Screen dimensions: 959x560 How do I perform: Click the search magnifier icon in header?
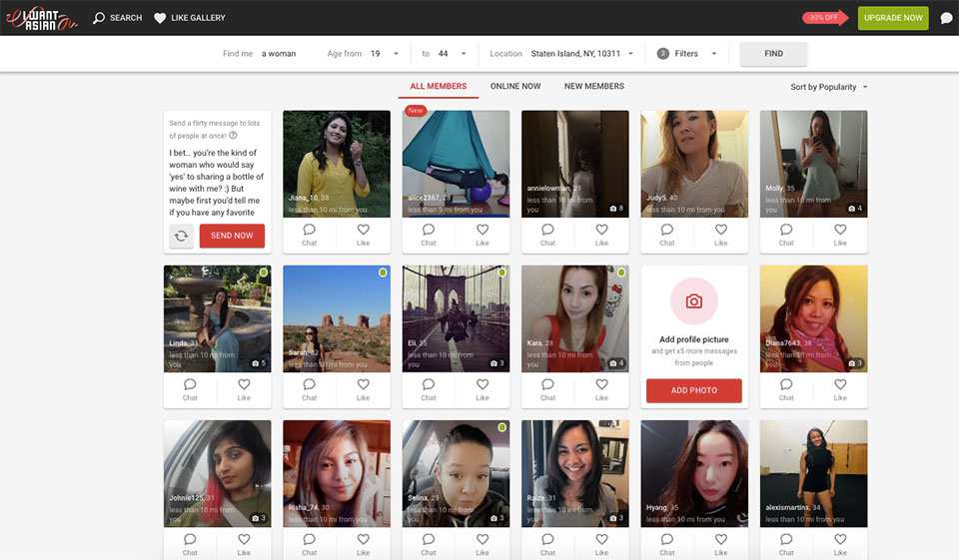[x=99, y=18]
